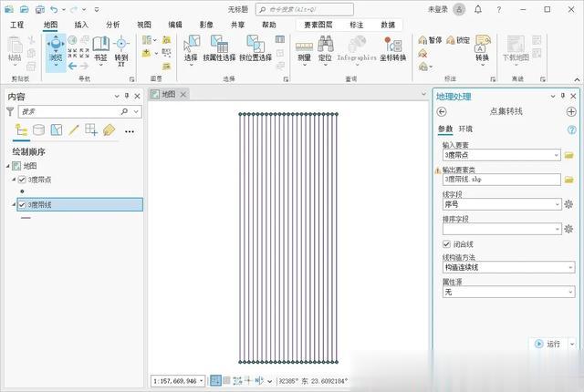Viewport: 584px width, 392px height.
Task: Toggle visibility of 3度带点 layer
Action: coord(22,180)
